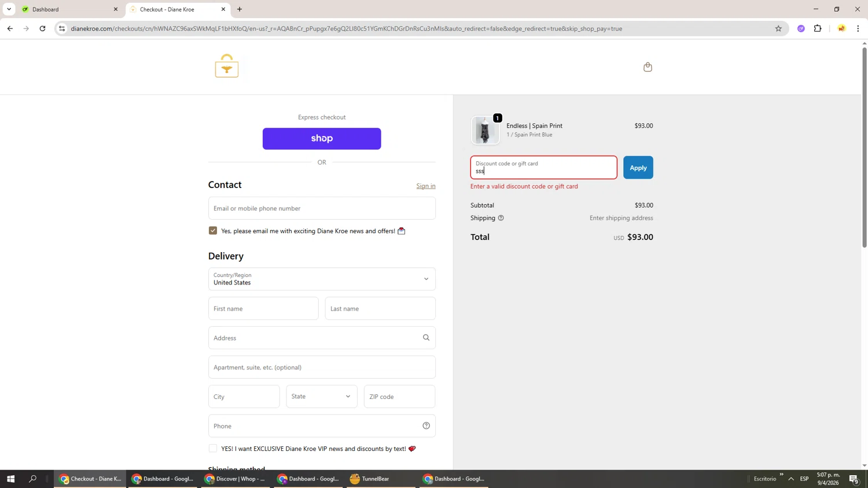Viewport: 868px width, 488px height.
Task: Click the Diane Kroe store logo
Action: [227, 66]
